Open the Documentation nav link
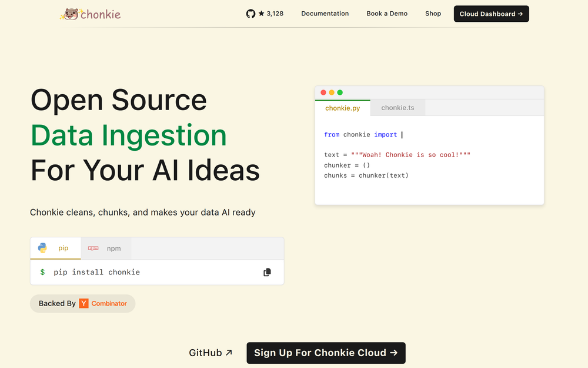The image size is (588, 368). [325, 14]
